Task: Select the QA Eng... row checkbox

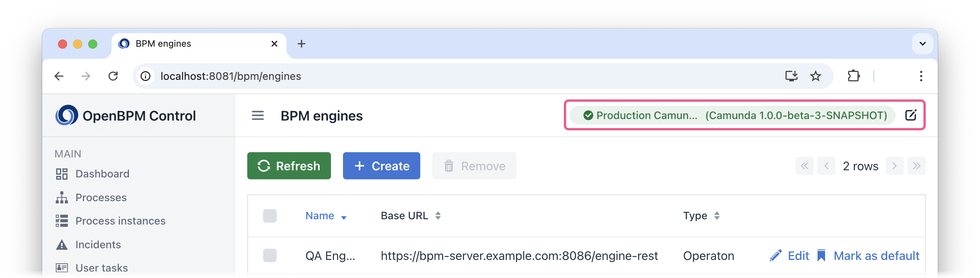Action: (270, 255)
